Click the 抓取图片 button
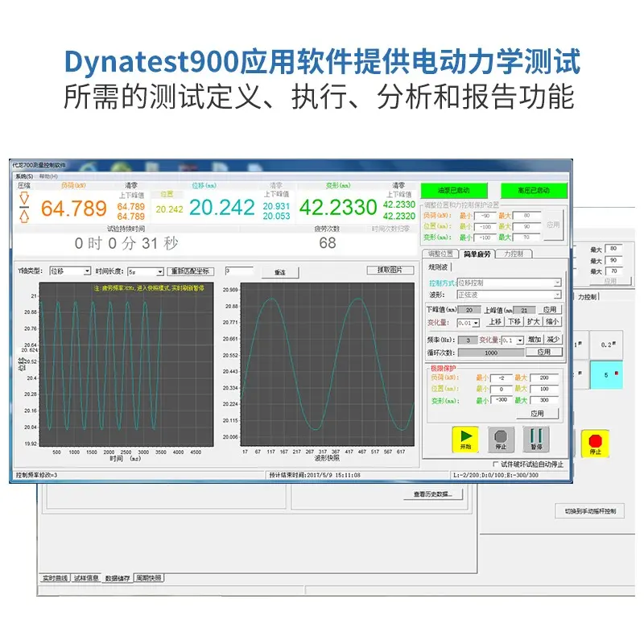The height and width of the screenshot is (644, 644). click(390, 270)
